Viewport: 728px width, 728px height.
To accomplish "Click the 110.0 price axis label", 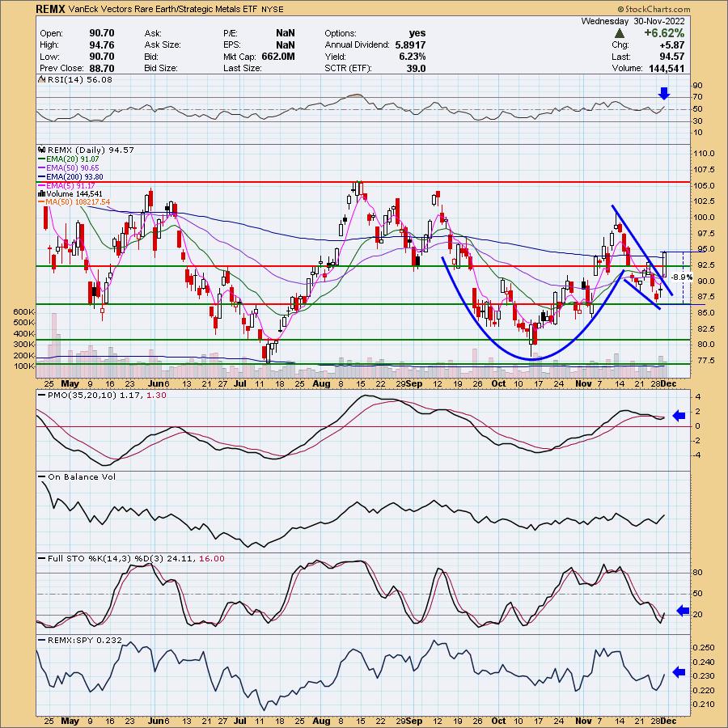I will coord(705,154).
